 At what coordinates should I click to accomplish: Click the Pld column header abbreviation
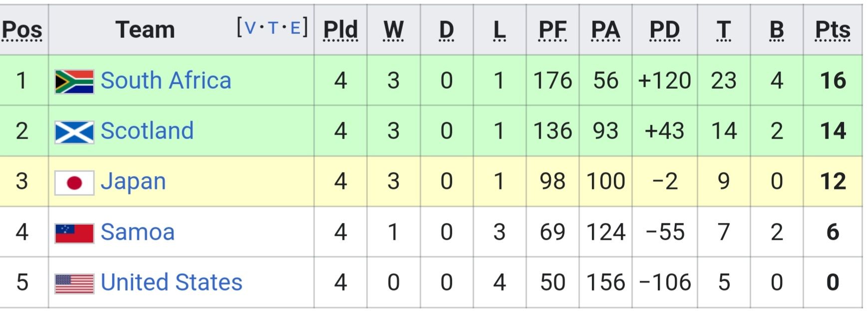click(x=340, y=30)
